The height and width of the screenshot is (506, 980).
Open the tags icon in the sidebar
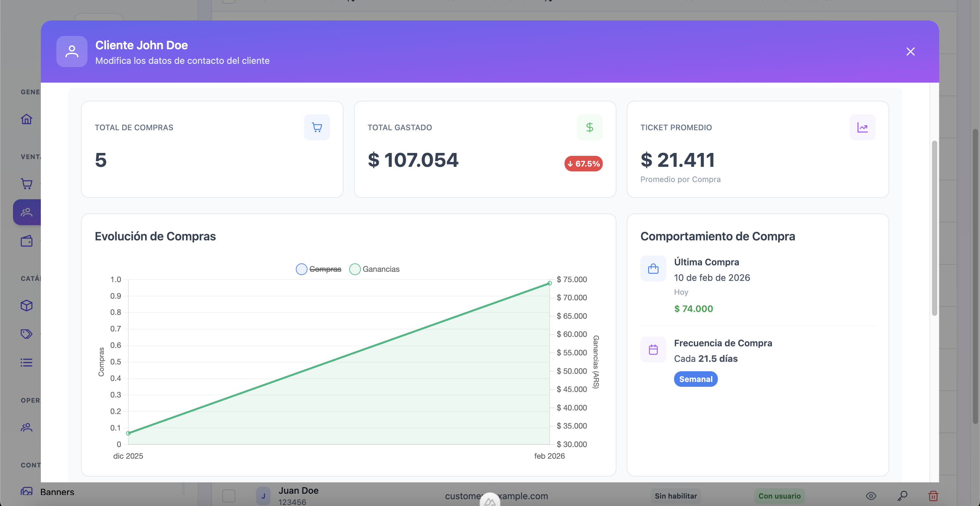(x=26, y=334)
